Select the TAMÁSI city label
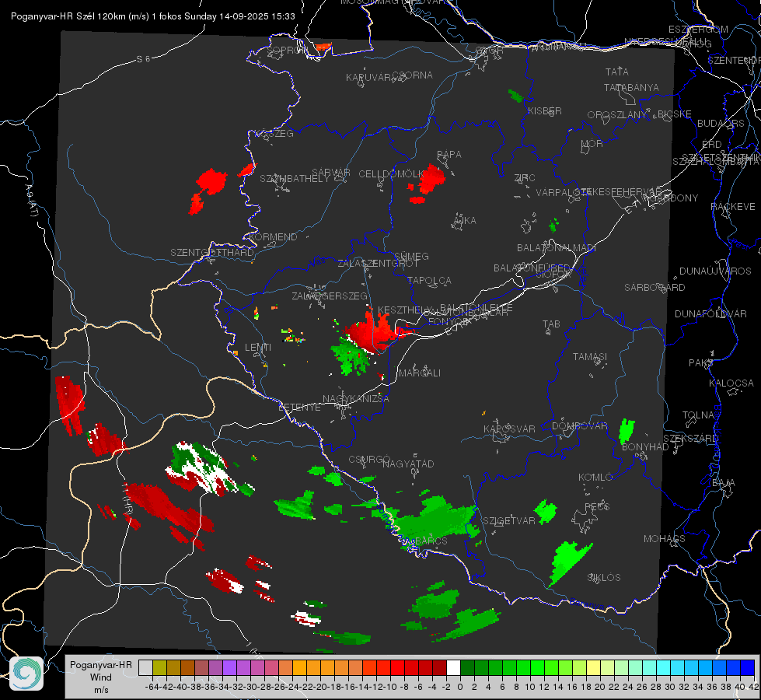The height and width of the screenshot is (700, 761). [590, 357]
